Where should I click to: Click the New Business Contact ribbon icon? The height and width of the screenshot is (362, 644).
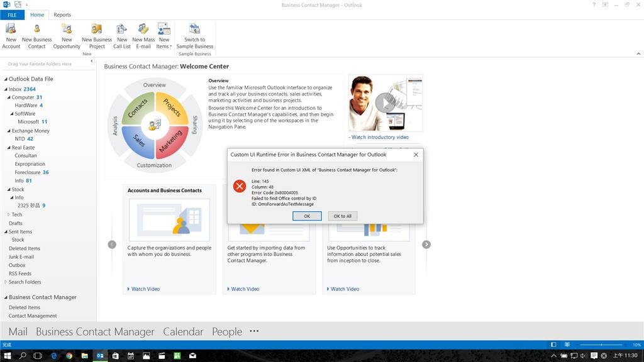point(37,36)
